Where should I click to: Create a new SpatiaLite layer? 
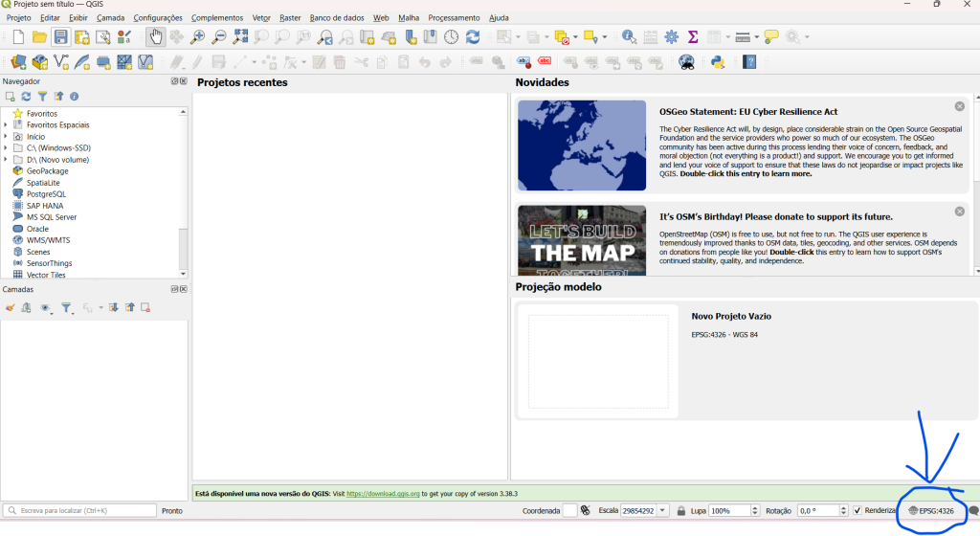click(82, 62)
